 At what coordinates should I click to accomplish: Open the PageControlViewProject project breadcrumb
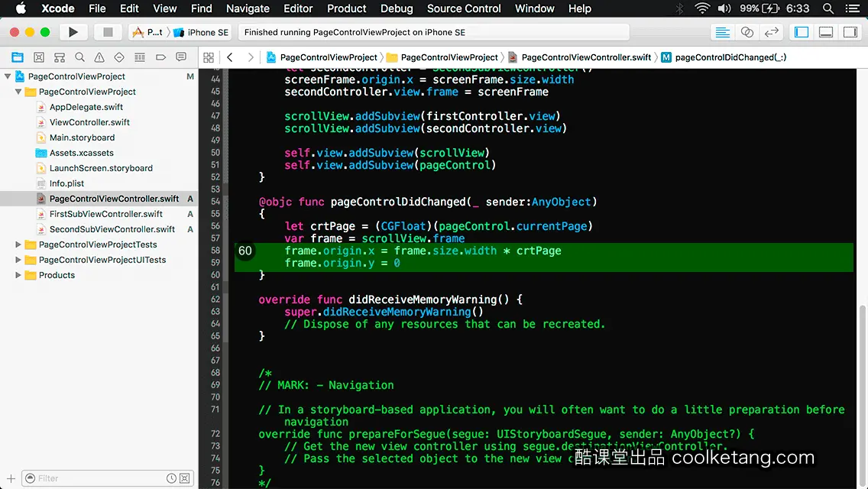tap(322, 57)
